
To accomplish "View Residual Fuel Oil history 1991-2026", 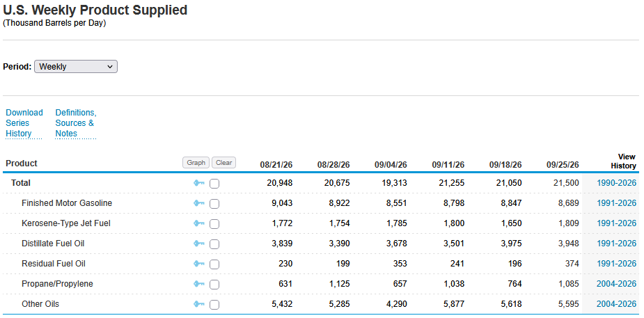I will (x=616, y=264).
